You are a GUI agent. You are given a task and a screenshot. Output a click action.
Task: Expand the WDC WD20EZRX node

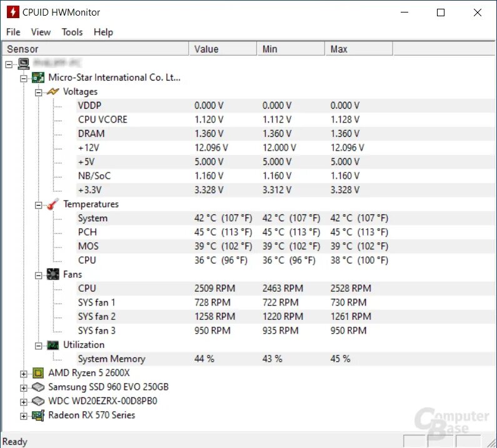[x=24, y=402]
